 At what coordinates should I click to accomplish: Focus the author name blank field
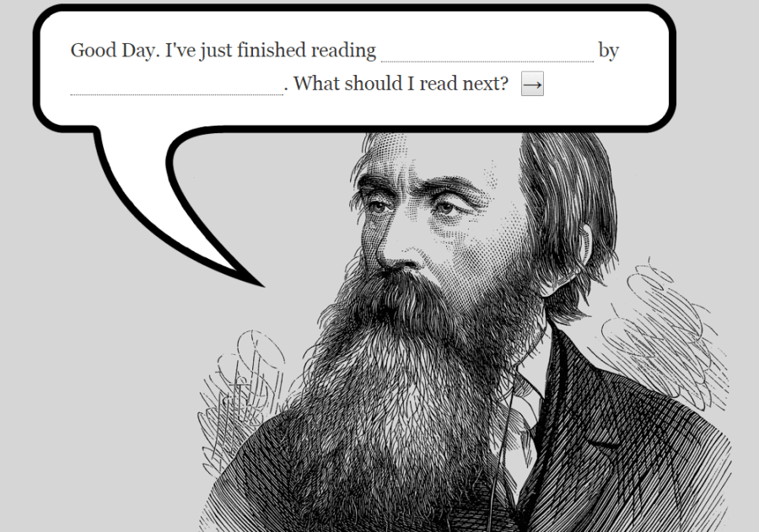click(x=177, y=83)
